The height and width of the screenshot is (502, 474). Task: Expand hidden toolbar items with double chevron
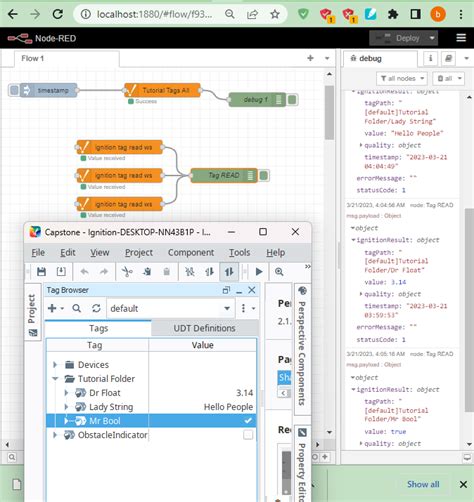(308, 266)
